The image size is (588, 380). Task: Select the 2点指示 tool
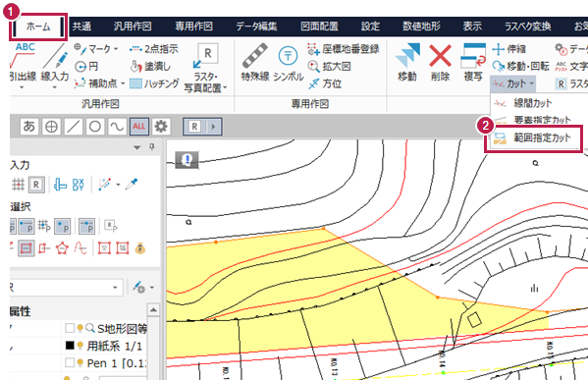[154, 49]
